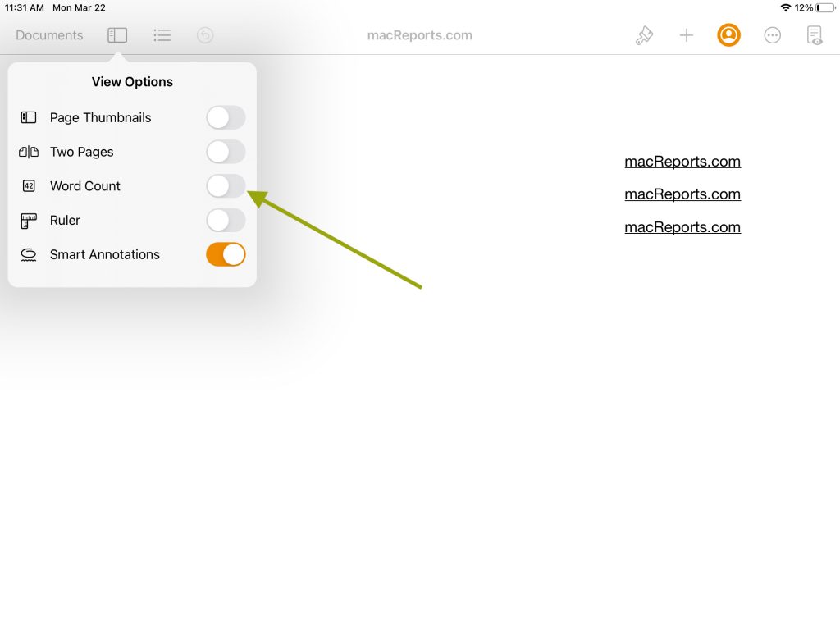This screenshot has height=630, width=840.
Task: Turn on the Ruler switch
Action: point(226,221)
